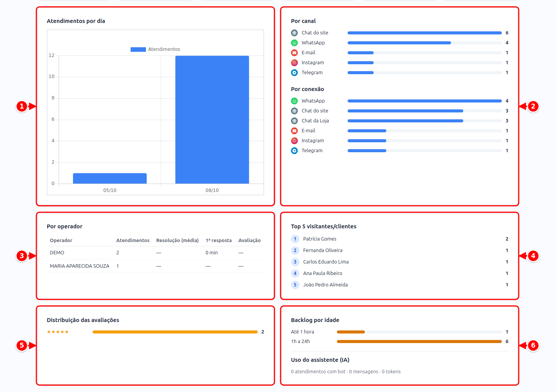The width and height of the screenshot is (557, 392).
Task: Click the five orange stars rating label
Action: pyautogui.click(x=58, y=332)
